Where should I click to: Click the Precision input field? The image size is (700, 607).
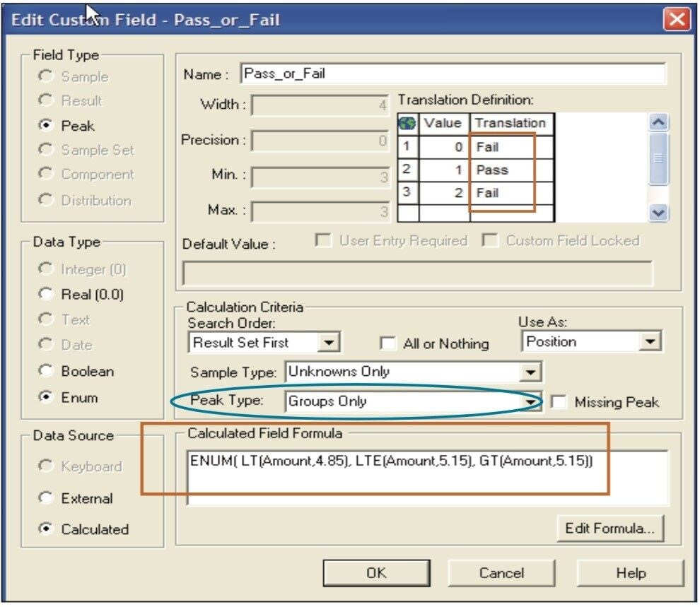pyautogui.click(x=320, y=141)
